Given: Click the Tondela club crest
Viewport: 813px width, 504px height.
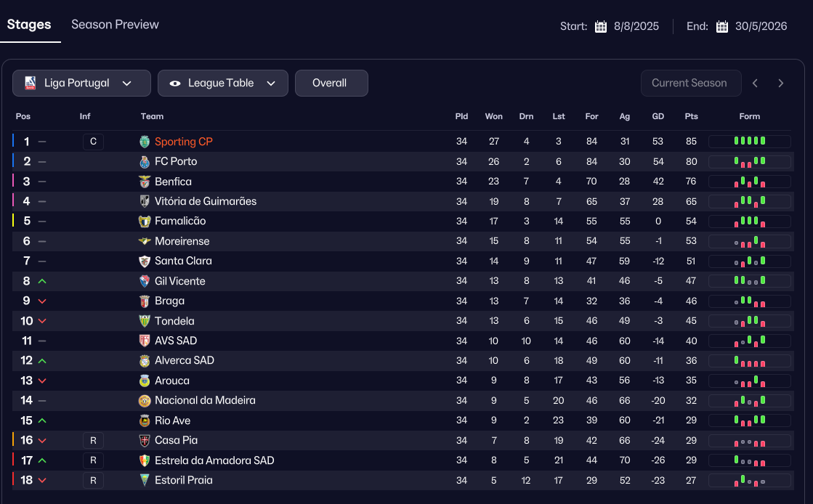Looking at the screenshot, I should [x=144, y=321].
